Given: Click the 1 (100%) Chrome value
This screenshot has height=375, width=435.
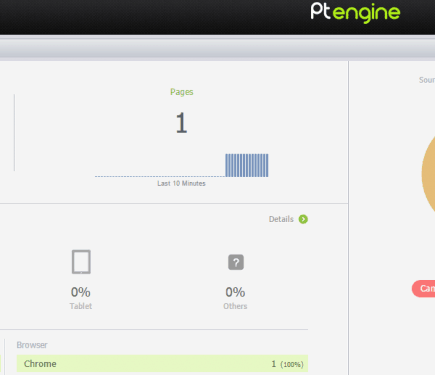Looking at the screenshot, I should click(287, 364).
